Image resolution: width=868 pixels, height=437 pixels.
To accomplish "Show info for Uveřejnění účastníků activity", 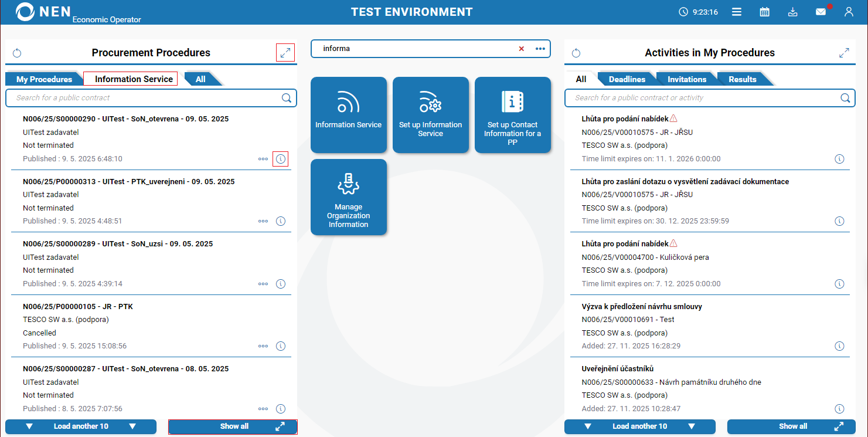I will (839, 409).
